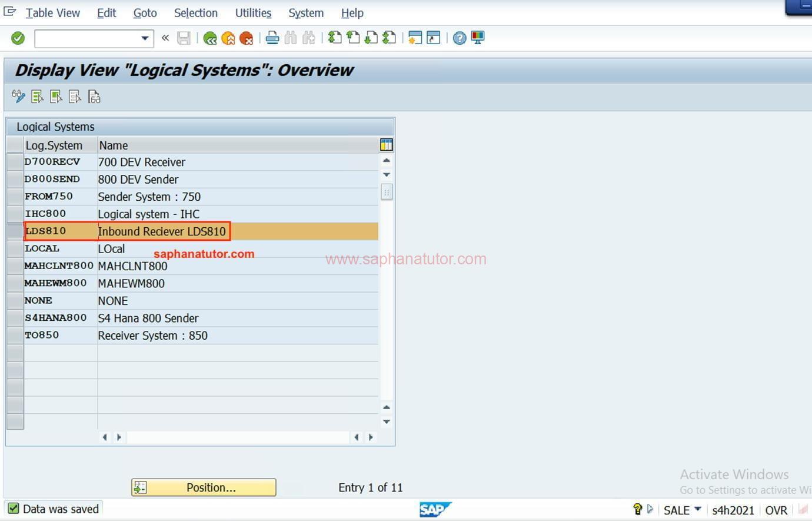812x521 pixels.
Task: Go to Previous Page icon
Action: click(353, 38)
